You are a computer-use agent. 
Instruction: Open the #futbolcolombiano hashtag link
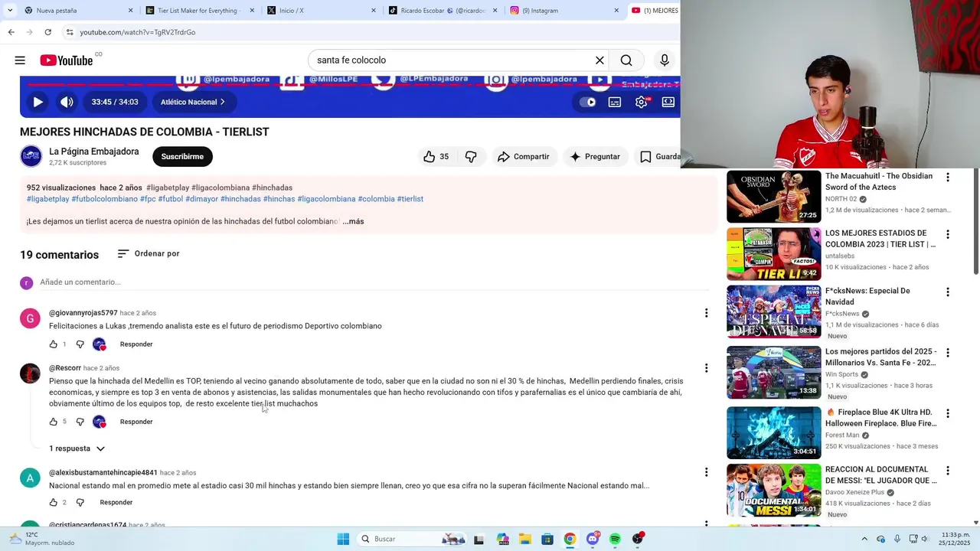coord(105,199)
